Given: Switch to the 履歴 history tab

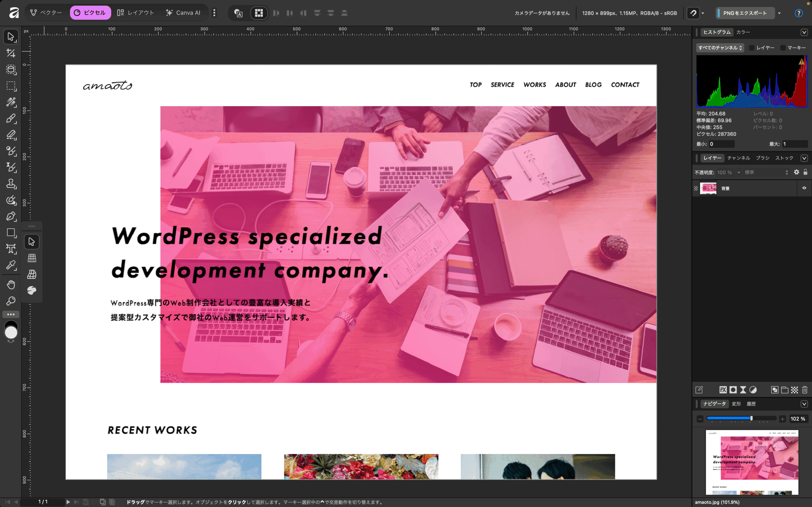Looking at the screenshot, I should coord(751,404).
